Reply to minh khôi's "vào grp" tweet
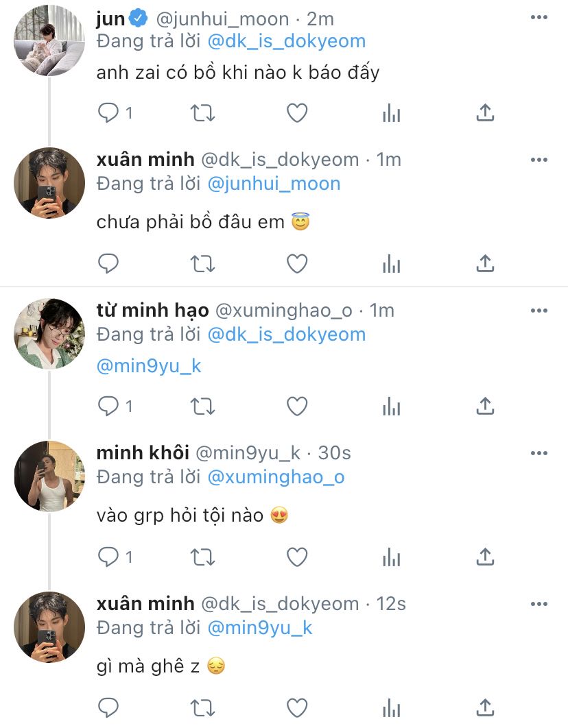Image resolution: width=568 pixels, height=728 pixels. (x=108, y=557)
